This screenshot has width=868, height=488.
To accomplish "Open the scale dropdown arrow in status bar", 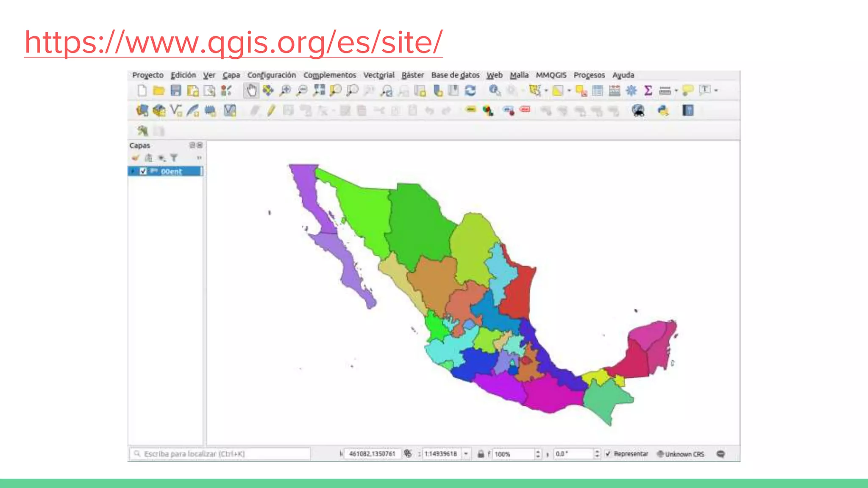I will tap(466, 454).
